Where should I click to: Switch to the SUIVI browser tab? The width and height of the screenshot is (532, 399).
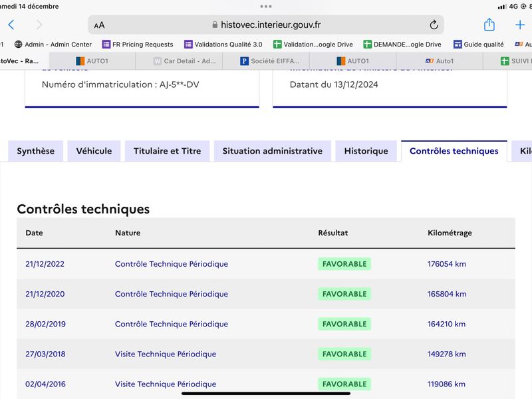508,61
